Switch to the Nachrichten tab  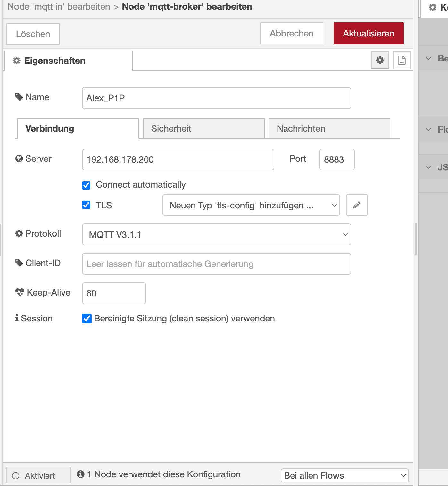coord(329,129)
